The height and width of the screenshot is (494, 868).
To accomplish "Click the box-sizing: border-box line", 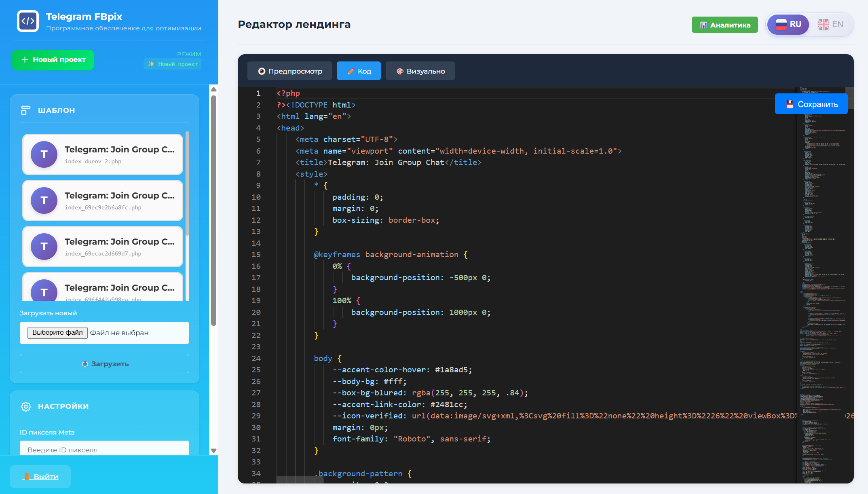I will [x=386, y=220].
